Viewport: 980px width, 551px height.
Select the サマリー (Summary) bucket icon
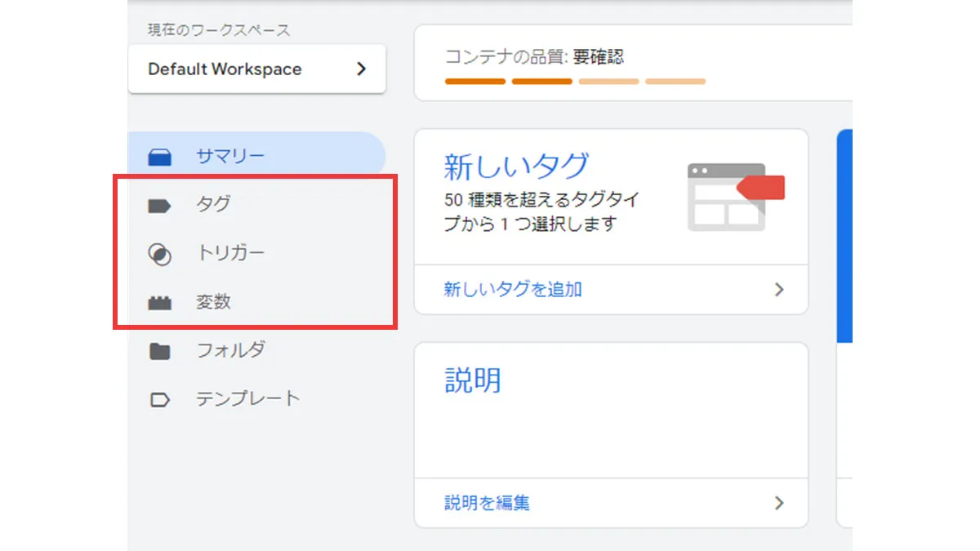161,153
